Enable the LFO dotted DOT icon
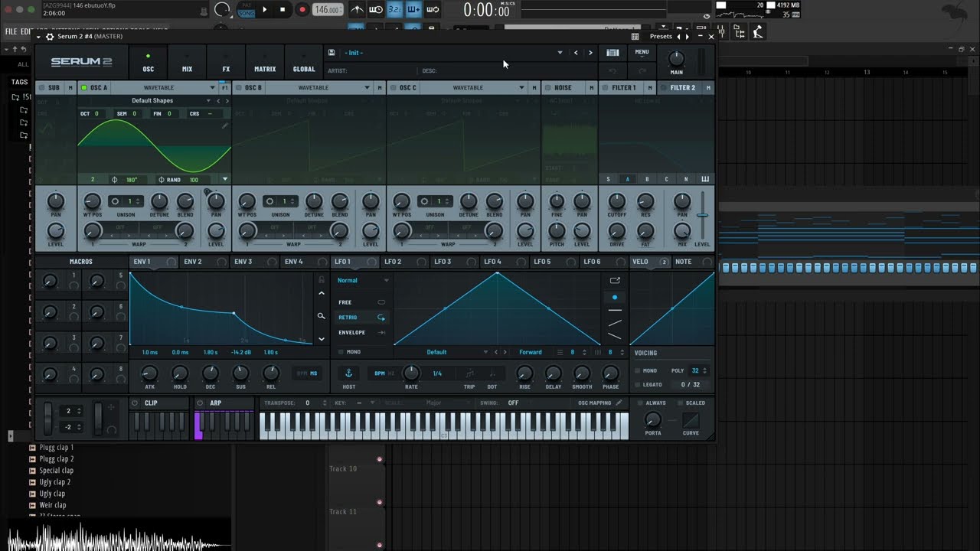Image resolution: width=980 pixels, height=551 pixels. tap(492, 373)
